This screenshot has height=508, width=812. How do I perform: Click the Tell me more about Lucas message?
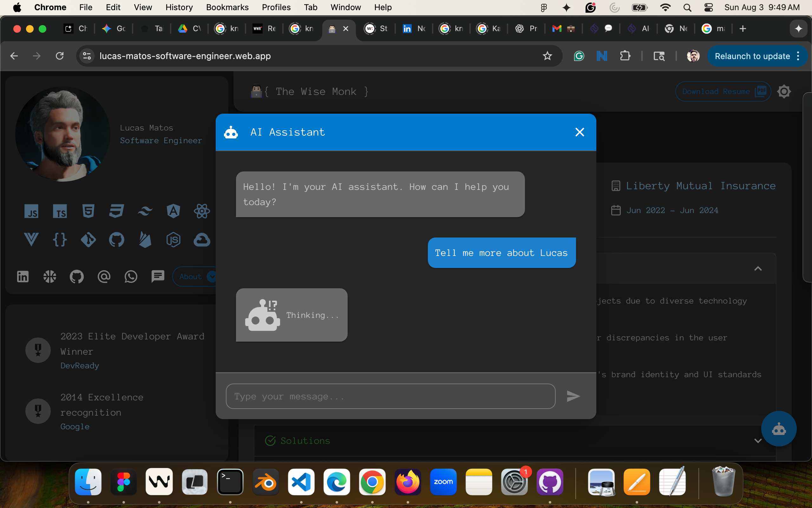pos(501,253)
